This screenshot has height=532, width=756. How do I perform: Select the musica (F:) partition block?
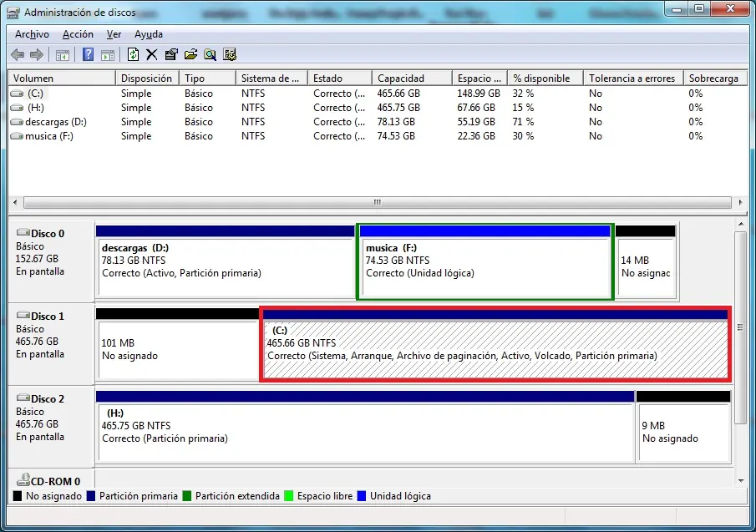coord(485,261)
